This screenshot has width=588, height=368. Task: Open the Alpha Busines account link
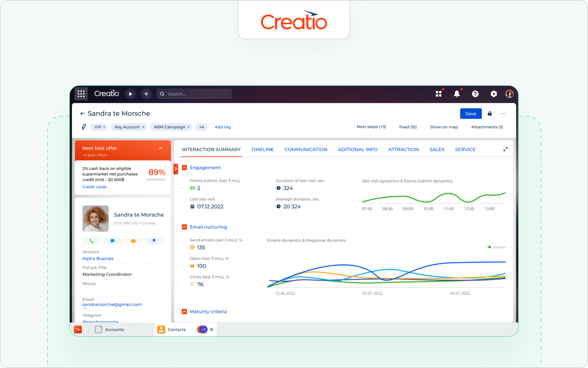(x=98, y=259)
